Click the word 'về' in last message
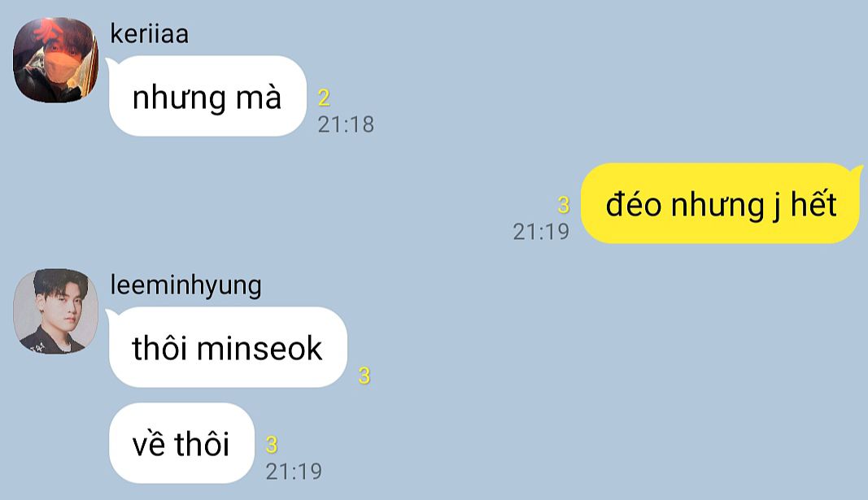Screen dimensions: 868x500 pyautogui.click(x=148, y=444)
